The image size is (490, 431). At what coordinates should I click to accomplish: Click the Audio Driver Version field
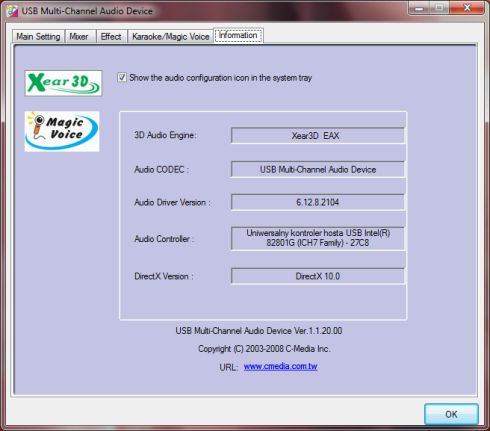click(318, 202)
